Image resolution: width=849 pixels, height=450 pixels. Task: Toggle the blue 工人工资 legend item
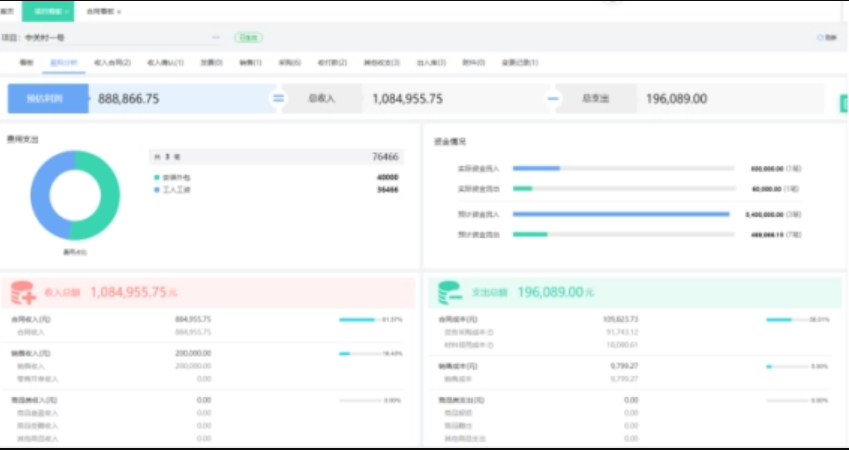(157, 188)
